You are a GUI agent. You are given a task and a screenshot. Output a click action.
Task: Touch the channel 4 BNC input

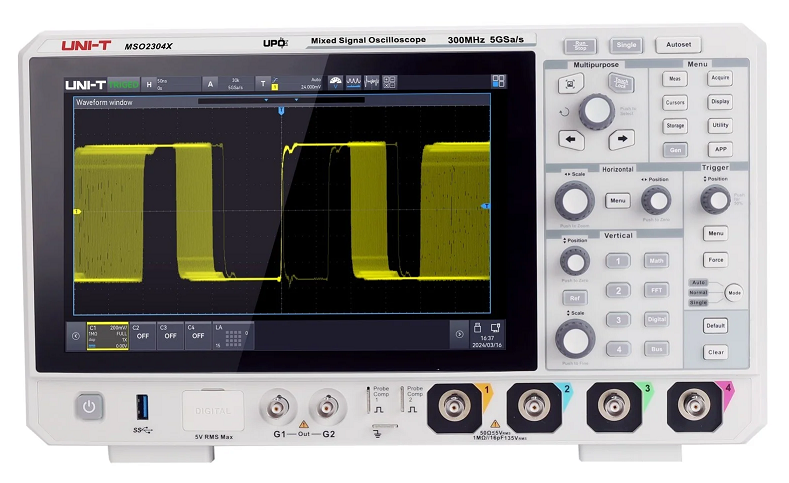coord(694,405)
